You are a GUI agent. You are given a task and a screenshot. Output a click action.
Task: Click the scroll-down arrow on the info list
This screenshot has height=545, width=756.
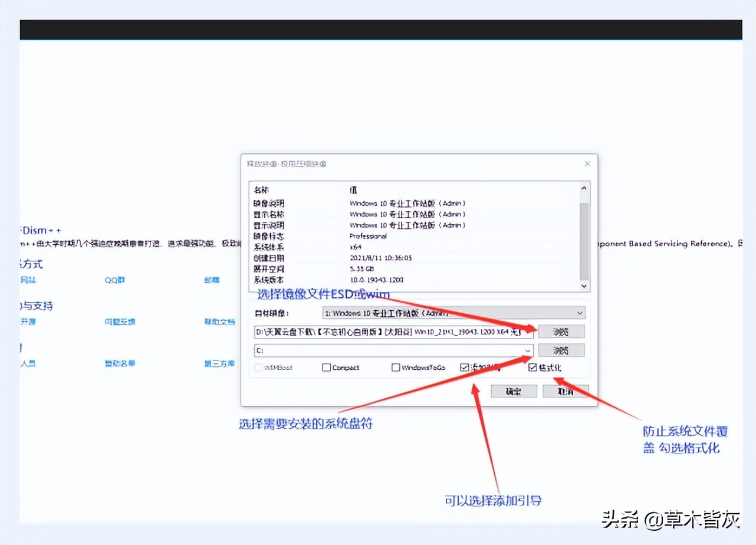pyautogui.click(x=584, y=285)
